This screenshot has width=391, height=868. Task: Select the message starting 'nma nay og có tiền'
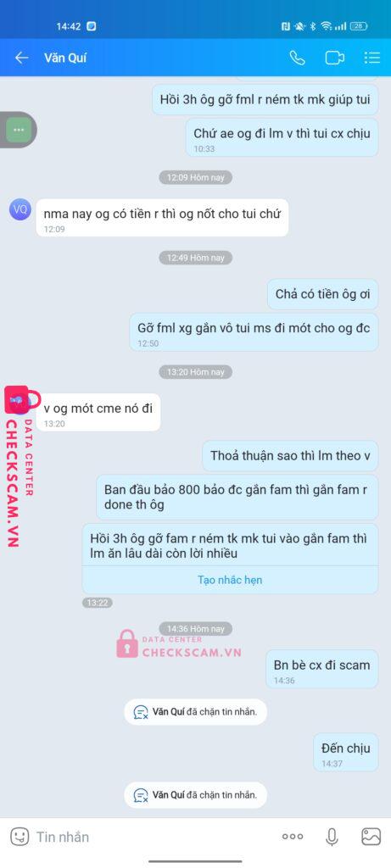coord(162,218)
